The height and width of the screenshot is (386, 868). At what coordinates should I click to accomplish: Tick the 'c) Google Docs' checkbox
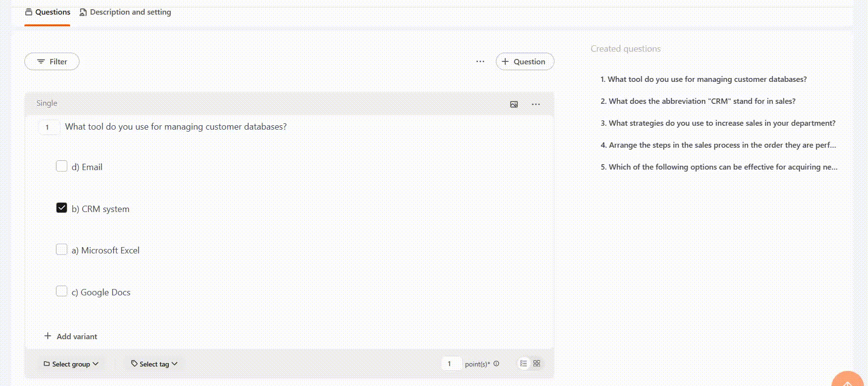click(x=61, y=291)
